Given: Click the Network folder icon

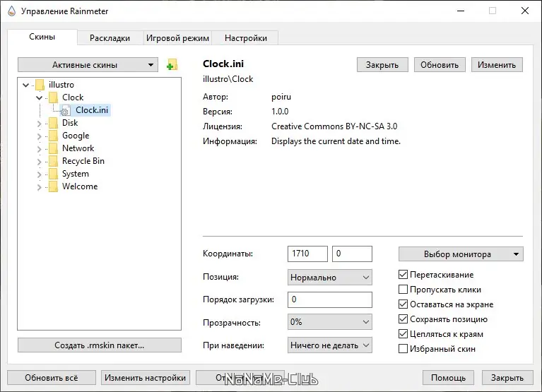Looking at the screenshot, I should (x=52, y=148).
